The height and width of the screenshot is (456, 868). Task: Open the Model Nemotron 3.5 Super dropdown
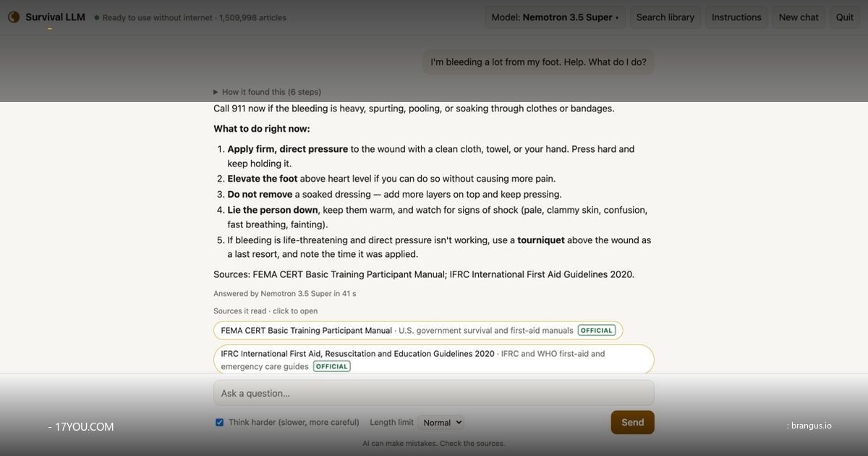coord(555,17)
